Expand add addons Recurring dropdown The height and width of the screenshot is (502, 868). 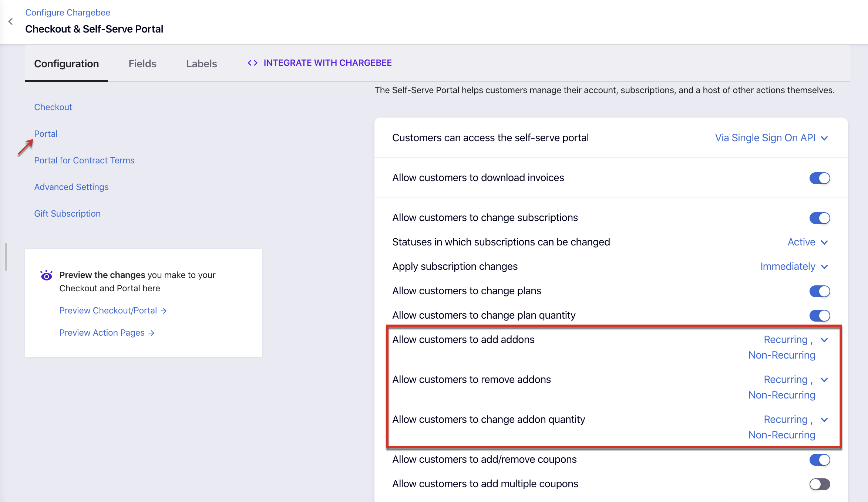click(788, 347)
